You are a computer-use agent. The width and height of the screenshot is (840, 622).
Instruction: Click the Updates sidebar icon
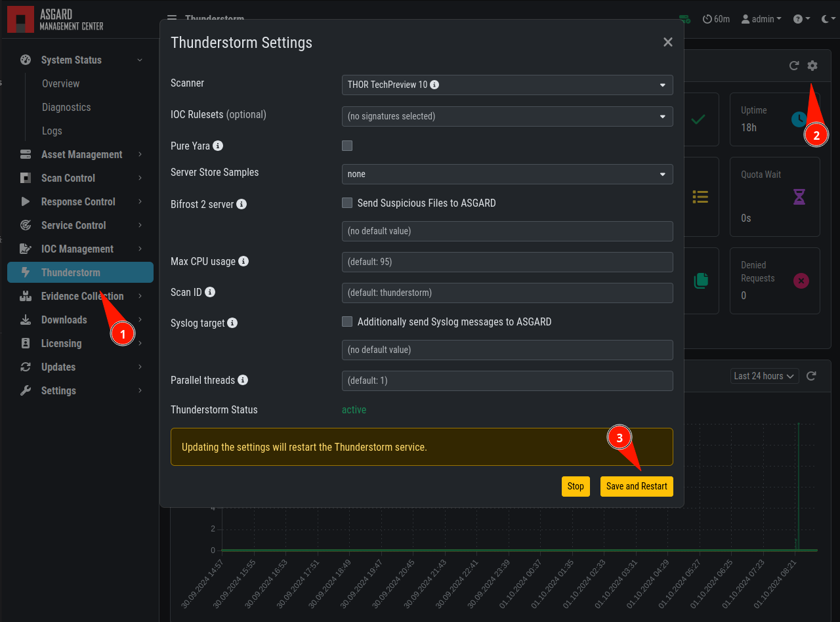coord(26,367)
